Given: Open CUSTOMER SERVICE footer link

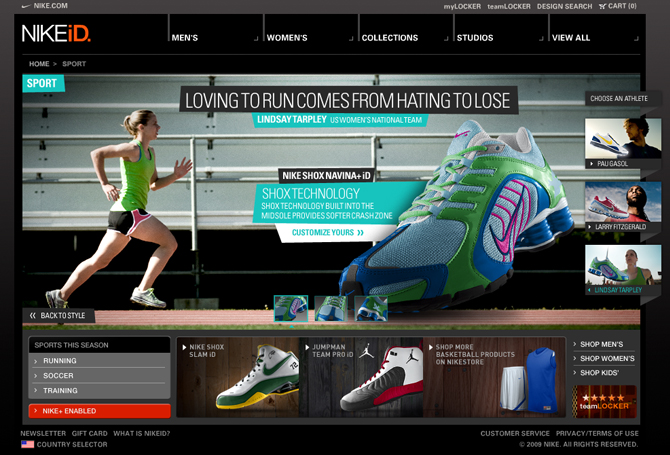Looking at the screenshot, I should (x=515, y=433).
